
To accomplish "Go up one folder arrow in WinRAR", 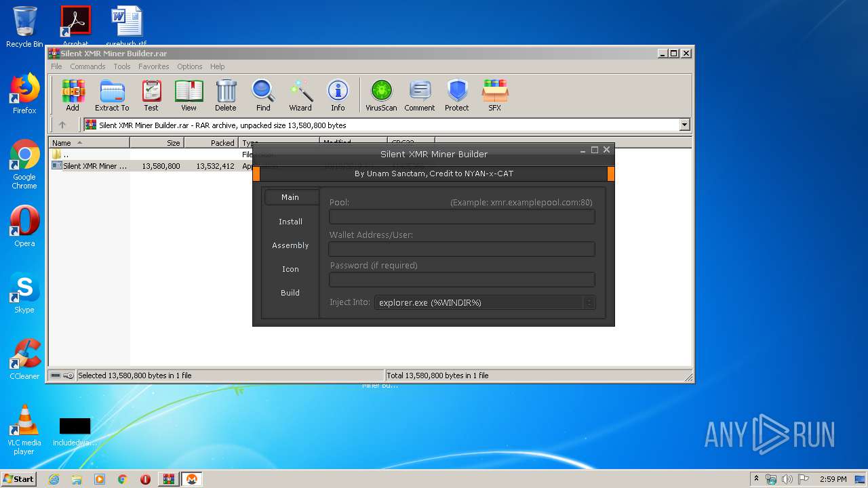I will [x=62, y=125].
